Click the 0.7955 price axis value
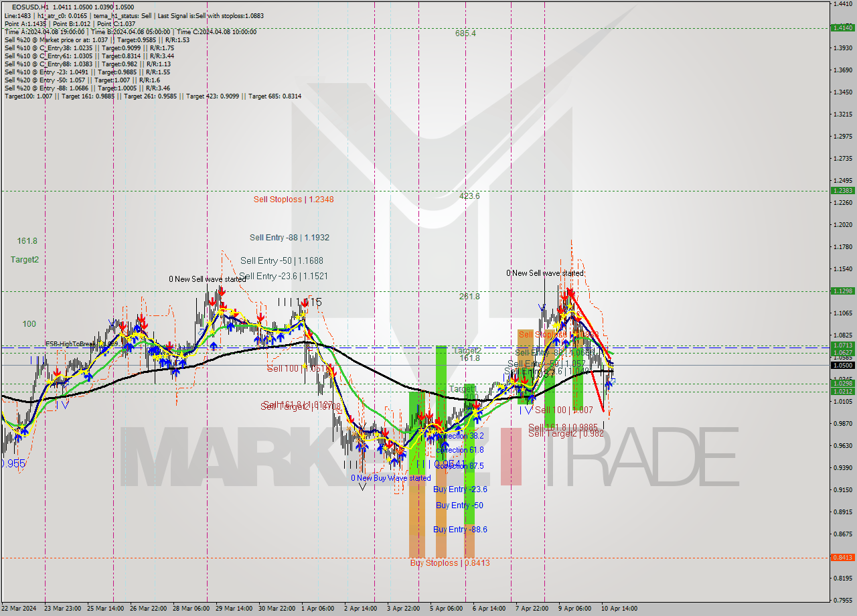 pyautogui.click(x=842, y=600)
